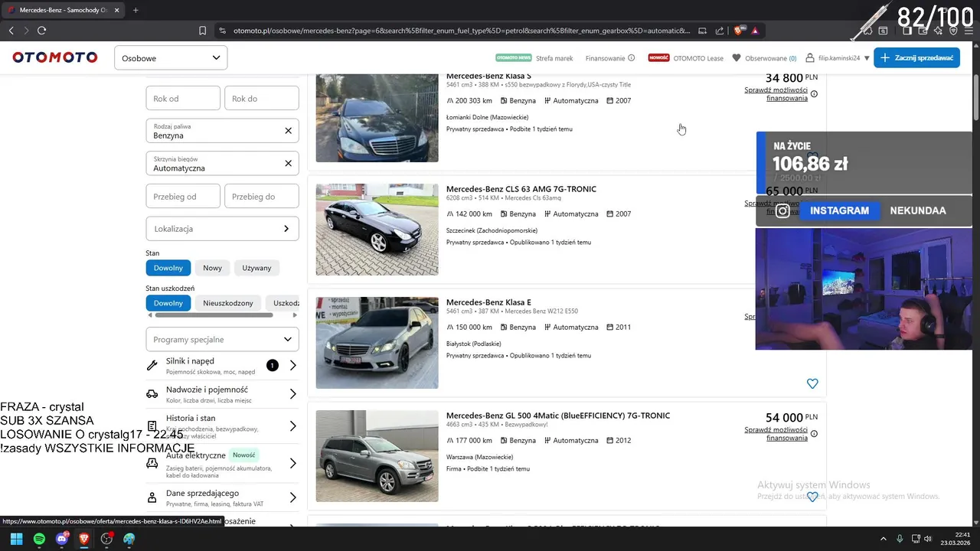The image size is (980, 551).
Task: Go back in browser
Action: (x=11, y=31)
